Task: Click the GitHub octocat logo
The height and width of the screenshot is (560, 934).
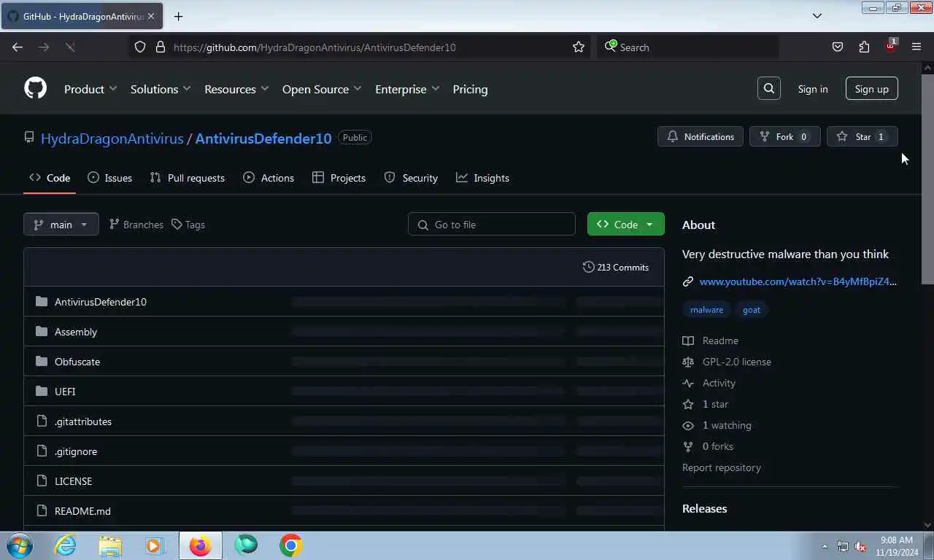Action: coord(35,88)
